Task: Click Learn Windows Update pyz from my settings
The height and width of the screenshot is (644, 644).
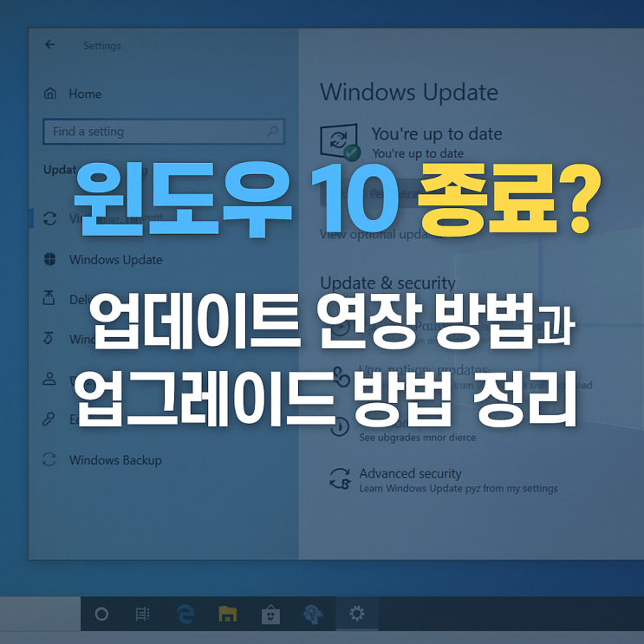Action: [x=459, y=488]
